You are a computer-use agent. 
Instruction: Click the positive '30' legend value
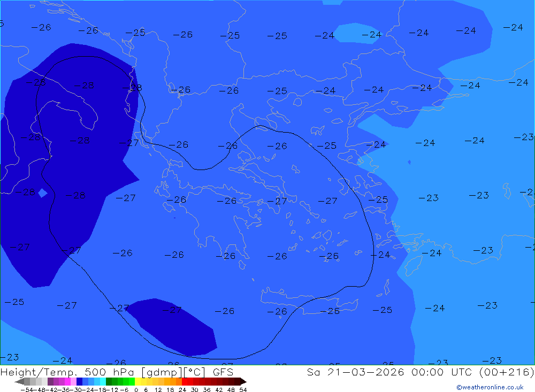point(195,390)
